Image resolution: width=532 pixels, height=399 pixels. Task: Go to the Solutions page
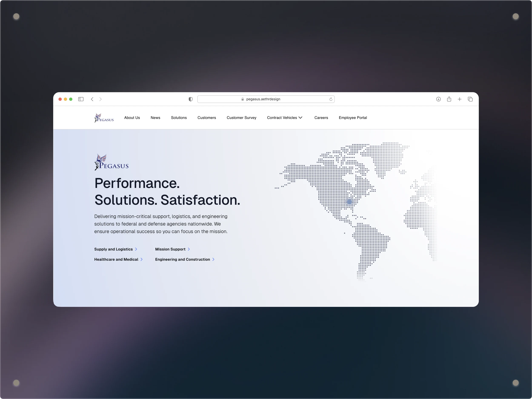click(179, 118)
